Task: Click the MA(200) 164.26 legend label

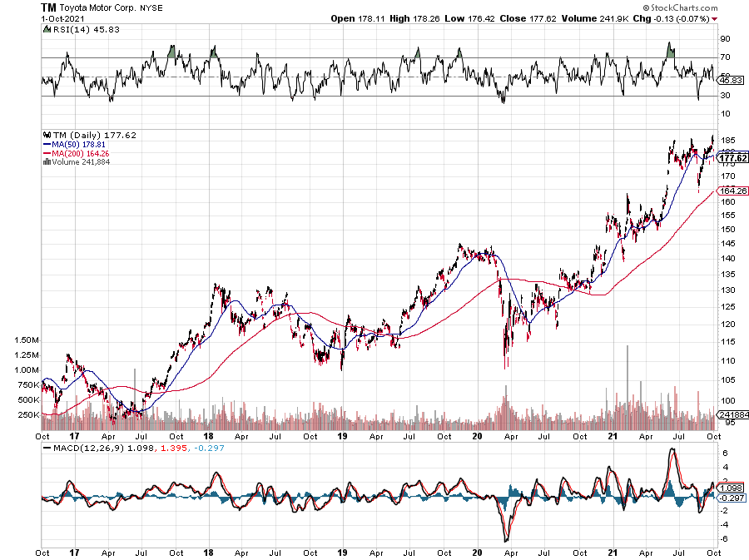Action: [x=81, y=153]
